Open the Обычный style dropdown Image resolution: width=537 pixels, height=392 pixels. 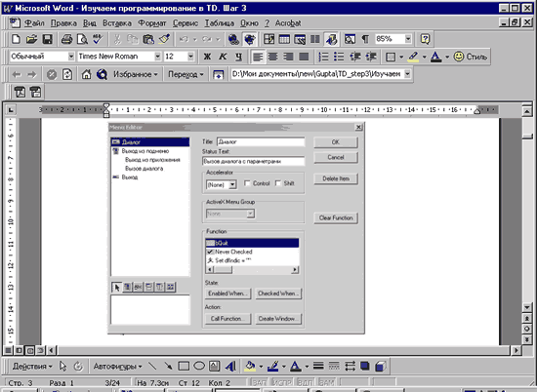tap(71, 57)
